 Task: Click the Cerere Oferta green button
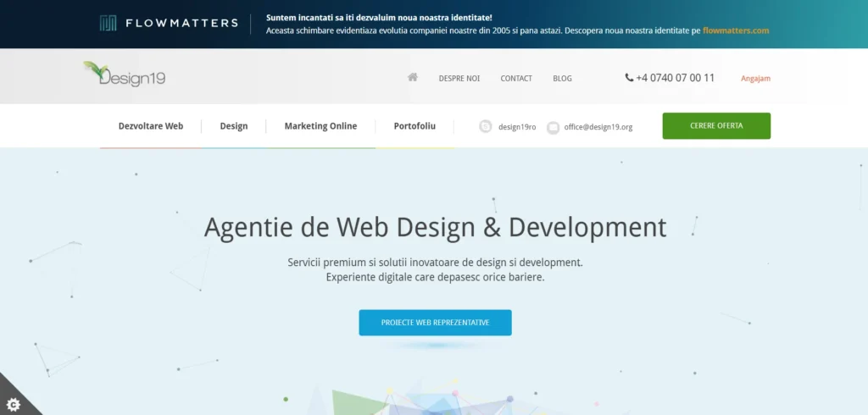tap(716, 125)
